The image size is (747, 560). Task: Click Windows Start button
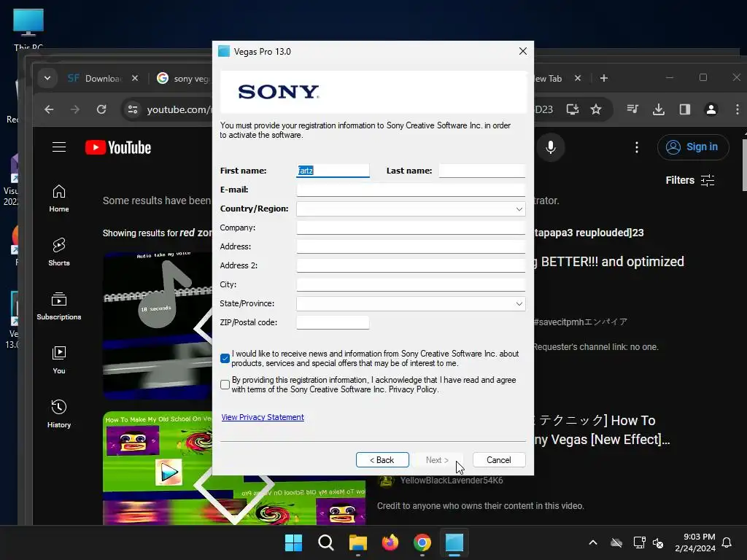[293, 542]
